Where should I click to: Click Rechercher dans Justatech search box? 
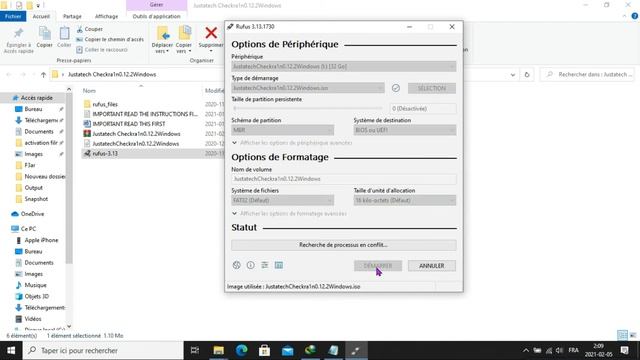[x=588, y=75]
